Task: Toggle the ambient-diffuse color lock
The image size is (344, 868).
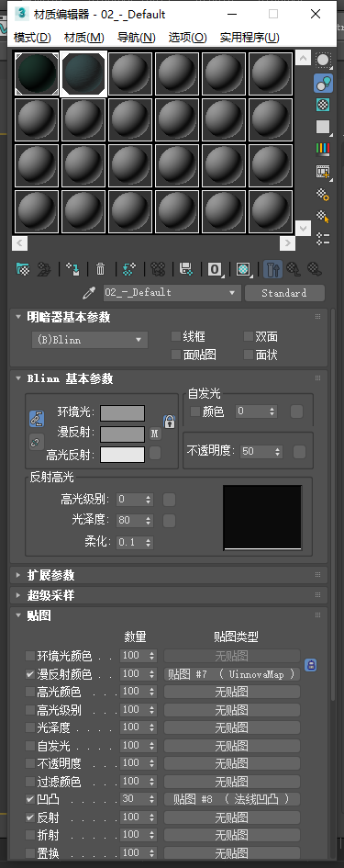Action: coord(37,419)
